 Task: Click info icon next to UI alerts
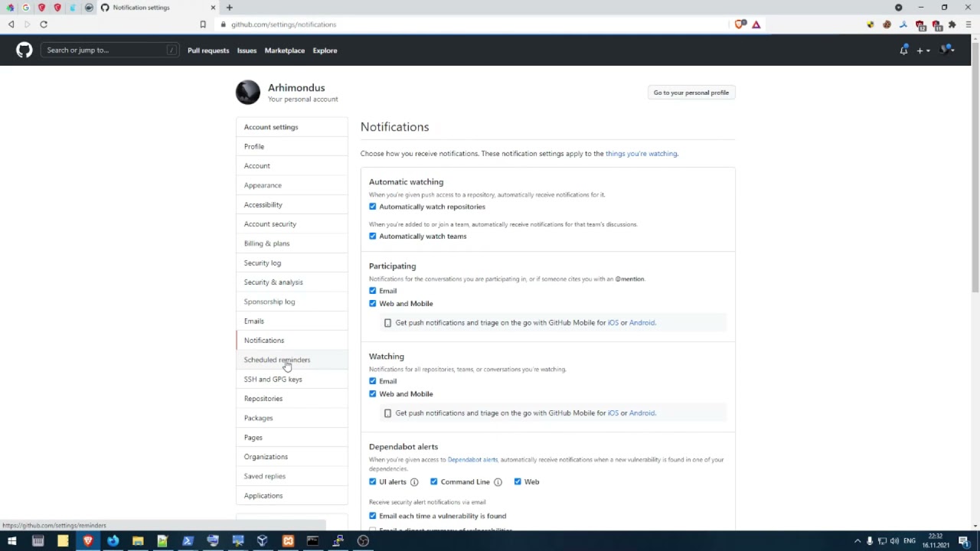(414, 482)
